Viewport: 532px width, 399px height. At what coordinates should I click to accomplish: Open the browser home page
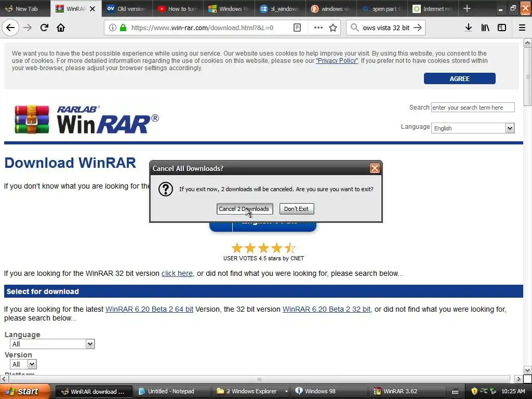click(61, 28)
